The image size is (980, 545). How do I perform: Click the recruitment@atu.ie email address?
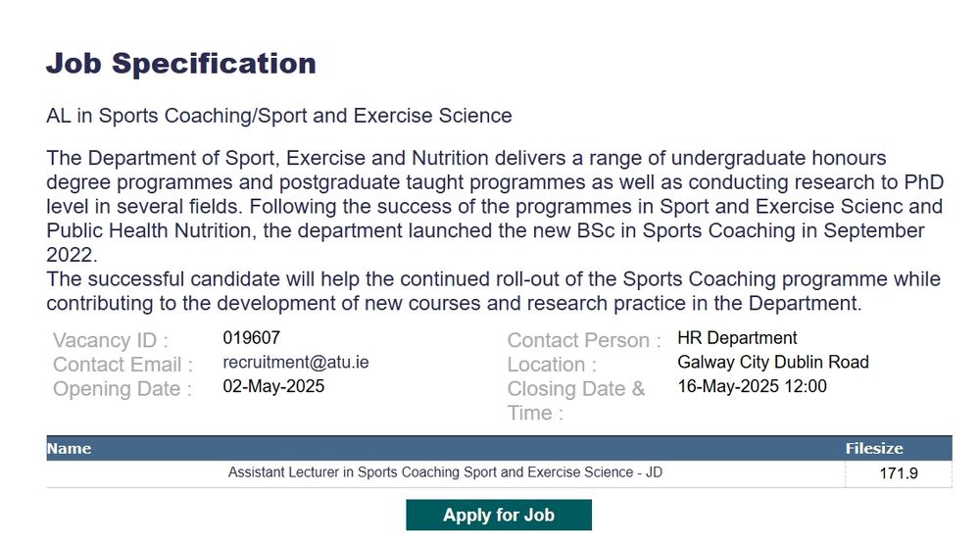pos(296,362)
